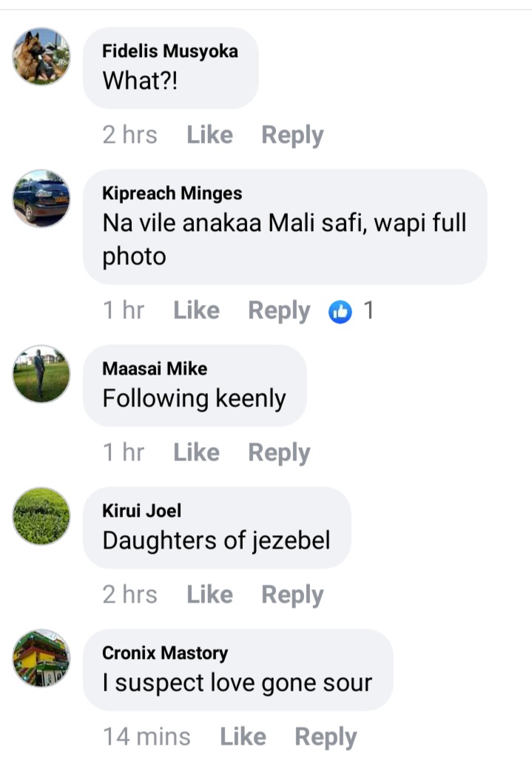Like Fidelis Musyoka's "What?!" comment
Image resolution: width=532 pixels, height=764 pixels.
(209, 135)
